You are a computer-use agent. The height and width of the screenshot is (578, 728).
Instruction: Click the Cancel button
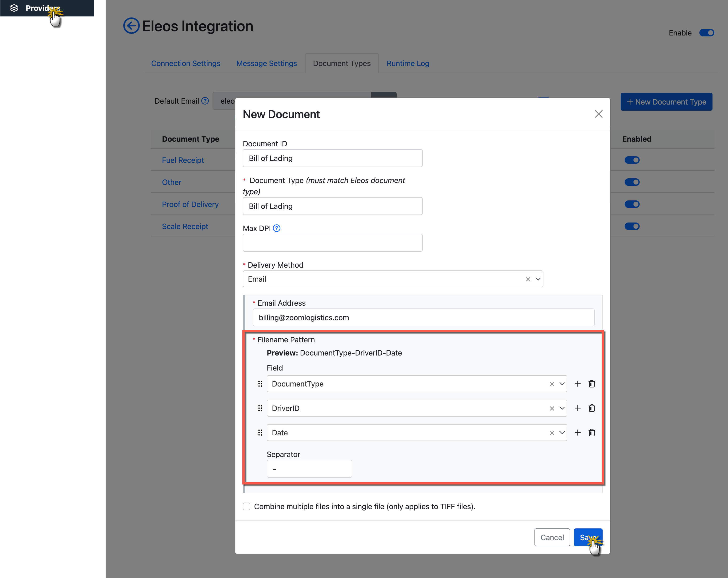(552, 537)
